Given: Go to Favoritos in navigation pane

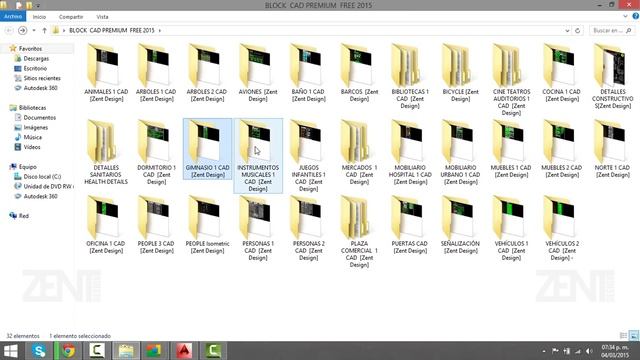Looking at the screenshot, I should pos(30,49).
